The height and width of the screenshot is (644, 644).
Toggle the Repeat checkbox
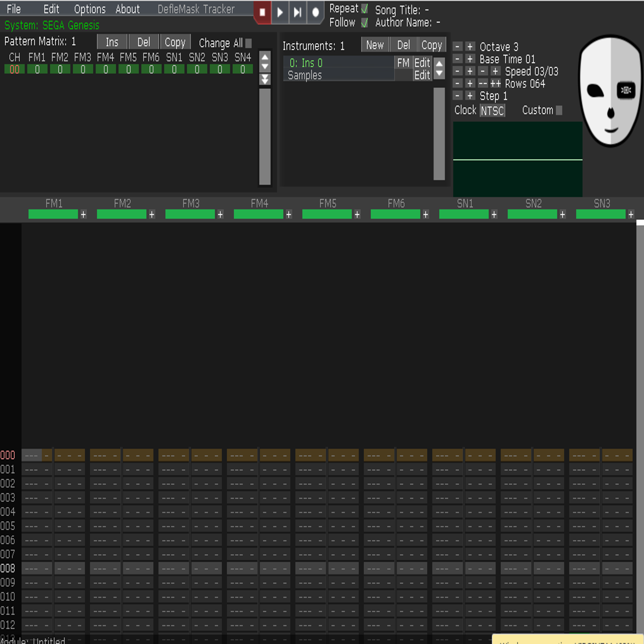(364, 9)
